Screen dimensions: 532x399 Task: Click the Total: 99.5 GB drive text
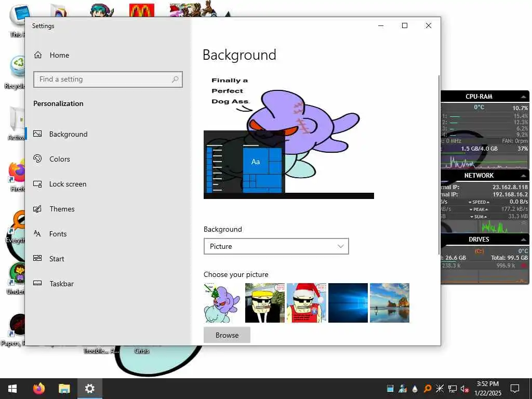click(x=509, y=258)
